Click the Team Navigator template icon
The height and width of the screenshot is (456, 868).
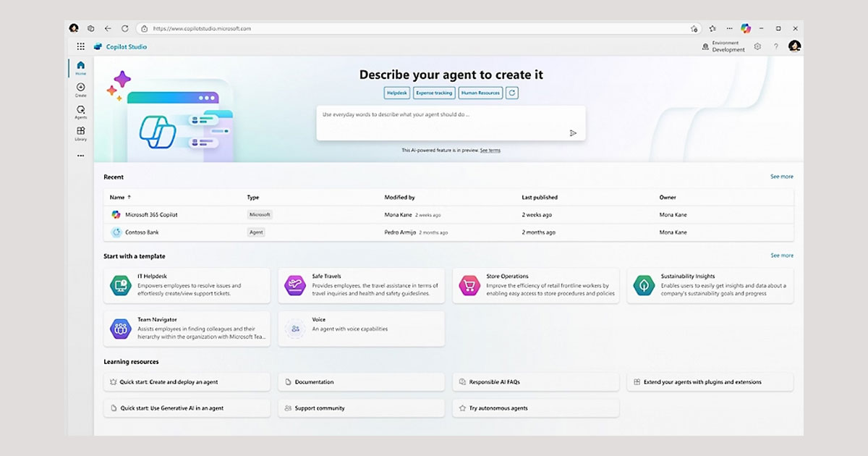point(120,329)
